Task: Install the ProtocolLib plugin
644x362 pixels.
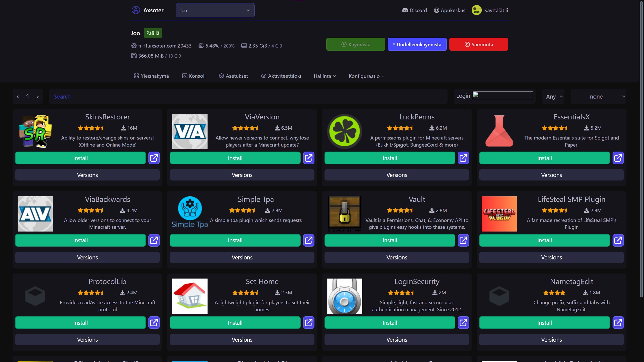Action: pyautogui.click(x=80, y=323)
